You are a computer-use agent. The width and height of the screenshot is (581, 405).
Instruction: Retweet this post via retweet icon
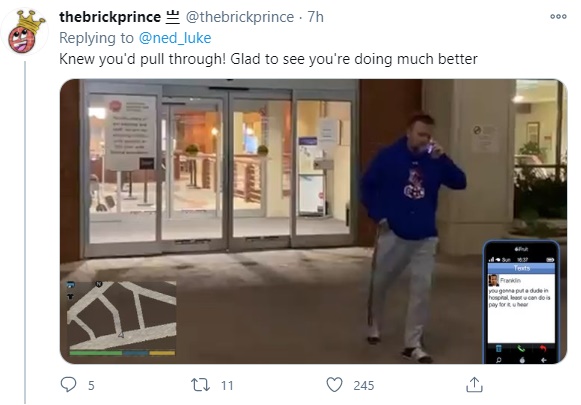click(200, 385)
